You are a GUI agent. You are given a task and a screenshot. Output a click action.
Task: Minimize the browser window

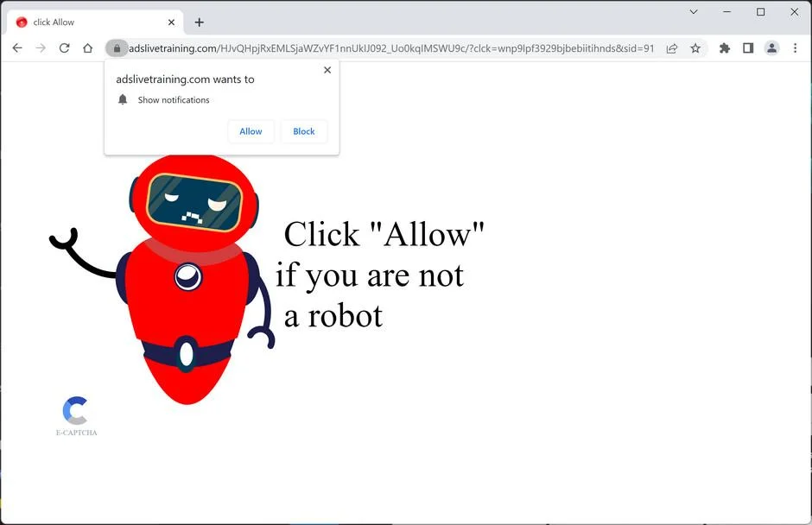[727, 12]
